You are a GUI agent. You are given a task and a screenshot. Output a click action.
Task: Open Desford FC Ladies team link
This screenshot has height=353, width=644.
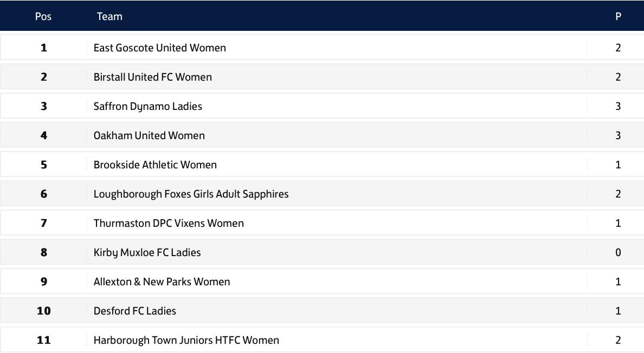[134, 311]
